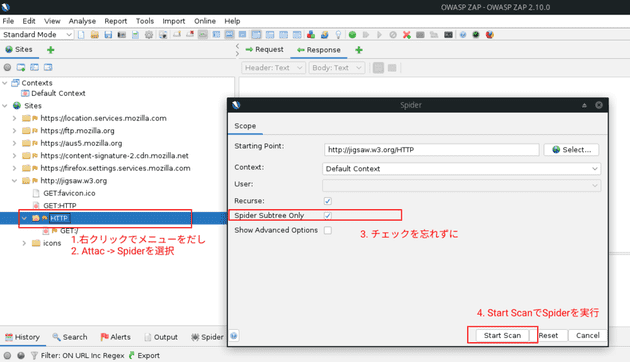Toggle the Recurse checkbox

pyautogui.click(x=327, y=200)
